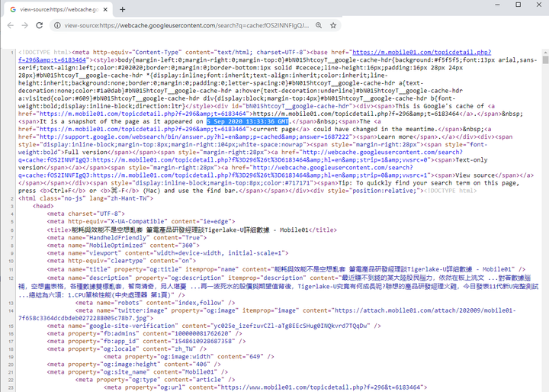Click the og:locale zh_TW meta line

pyautogui.click(x=127, y=349)
